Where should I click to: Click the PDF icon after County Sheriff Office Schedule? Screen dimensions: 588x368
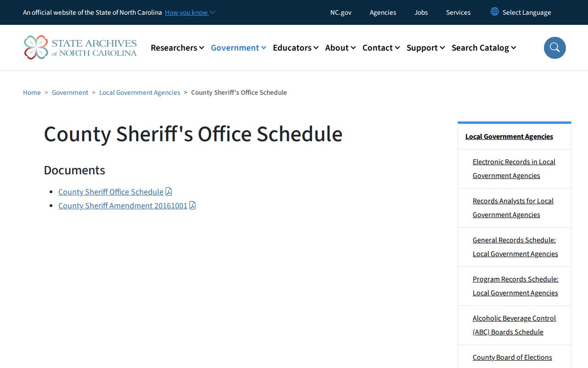point(169,192)
